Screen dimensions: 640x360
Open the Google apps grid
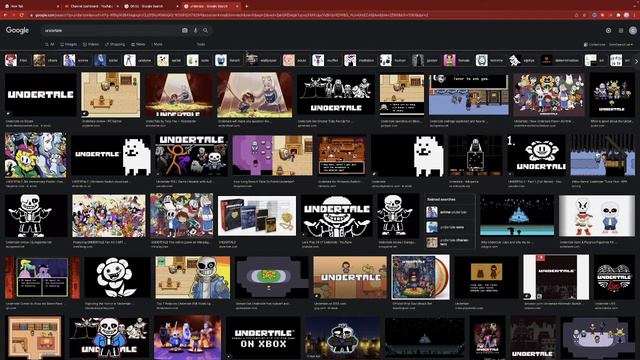click(621, 30)
